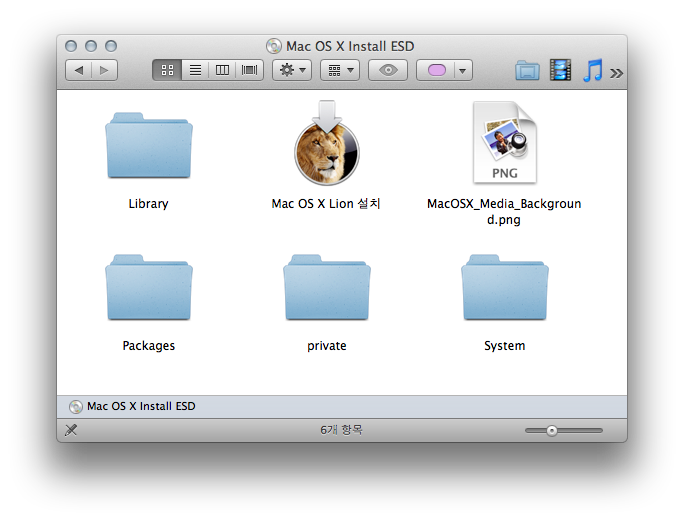
Task: Click 'Mac OS X Install ESD' in path bar
Action: pyautogui.click(x=141, y=406)
